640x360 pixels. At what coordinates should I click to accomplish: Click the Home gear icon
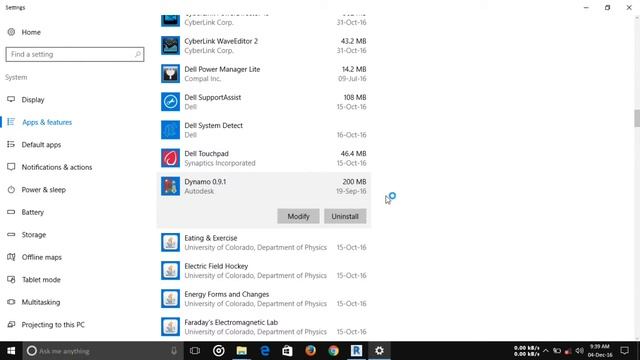[x=11, y=32]
